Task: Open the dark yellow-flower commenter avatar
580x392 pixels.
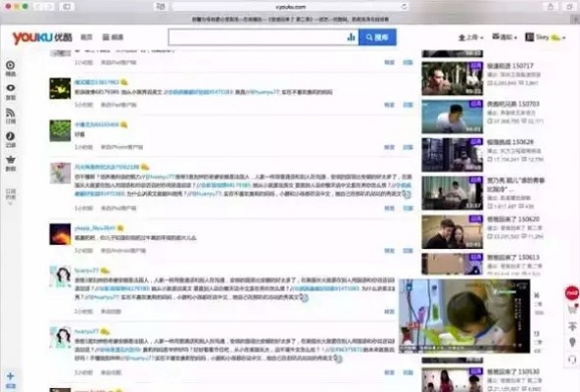Action: [60, 88]
